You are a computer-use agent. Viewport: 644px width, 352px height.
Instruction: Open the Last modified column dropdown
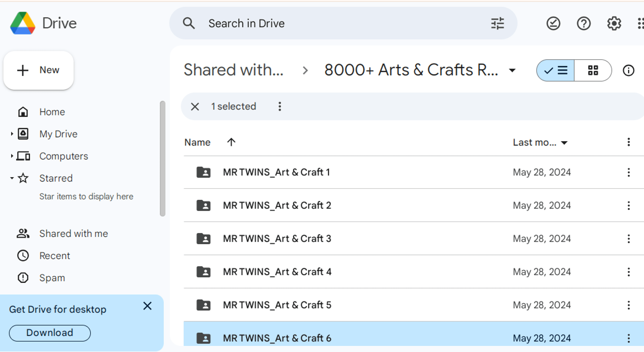pos(564,143)
